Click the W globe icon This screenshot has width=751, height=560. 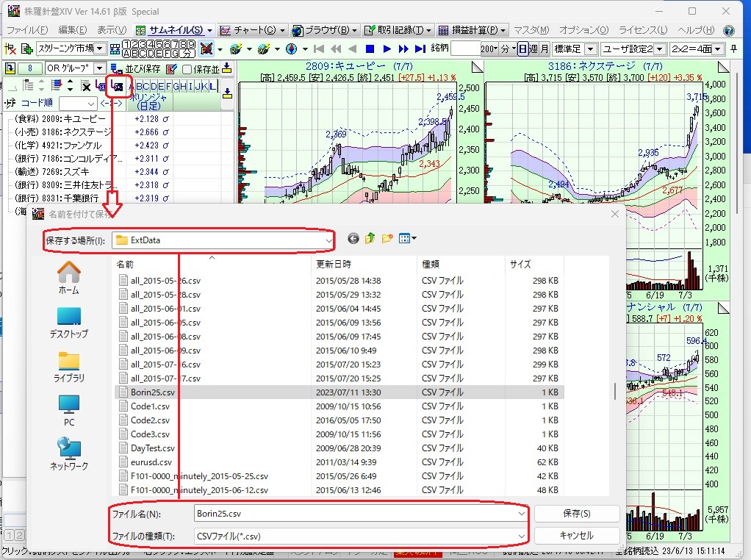tap(263, 49)
